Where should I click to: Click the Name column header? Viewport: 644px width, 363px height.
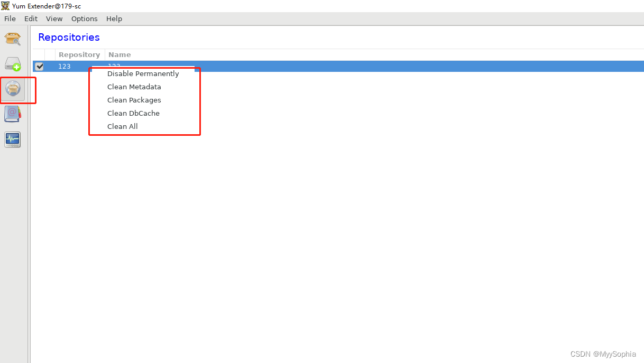[x=119, y=55]
